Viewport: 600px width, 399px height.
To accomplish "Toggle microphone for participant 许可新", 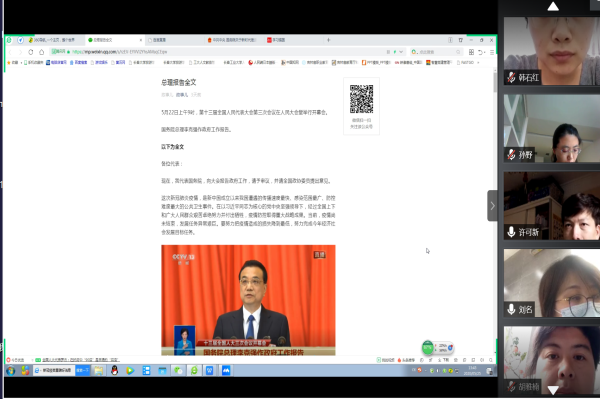I will [x=511, y=232].
